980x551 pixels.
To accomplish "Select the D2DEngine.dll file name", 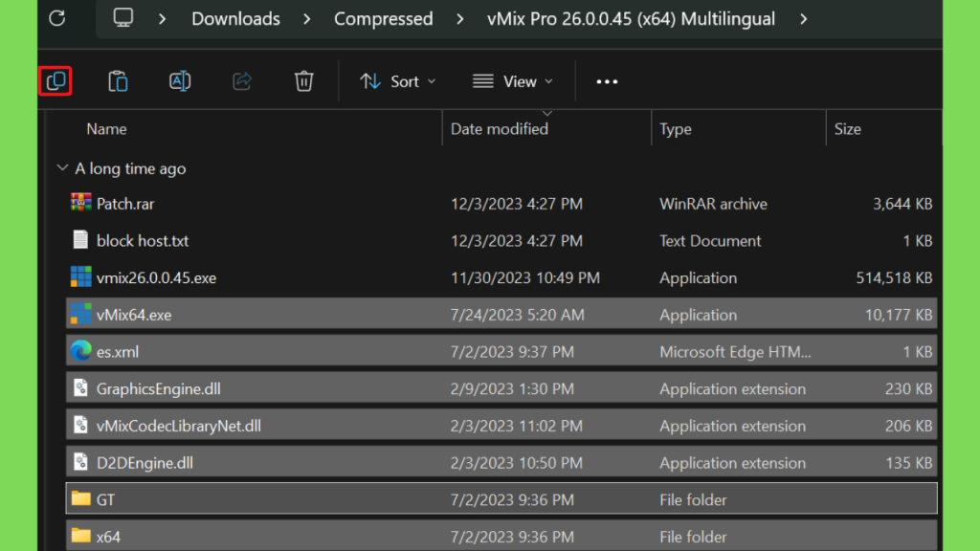I will (x=145, y=463).
